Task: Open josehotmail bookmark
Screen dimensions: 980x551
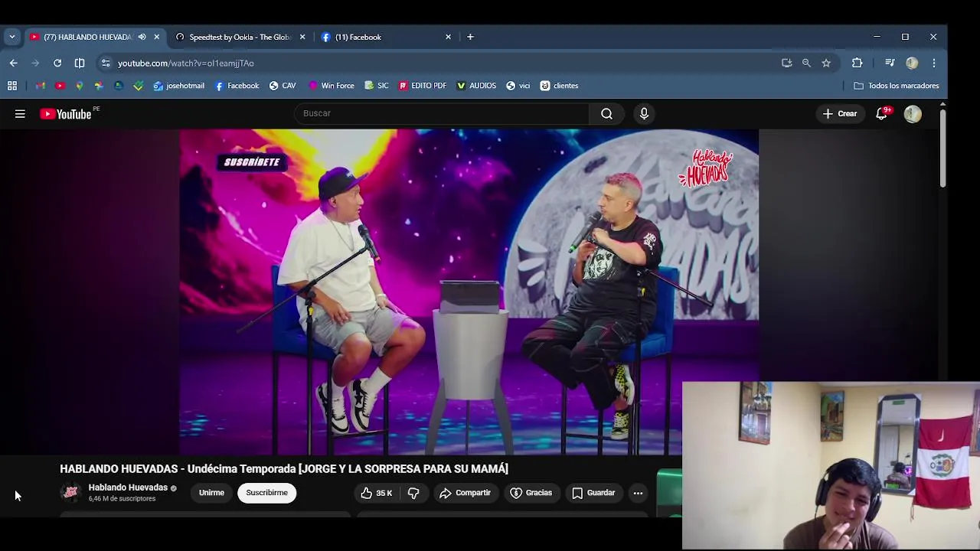Action: click(179, 86)
